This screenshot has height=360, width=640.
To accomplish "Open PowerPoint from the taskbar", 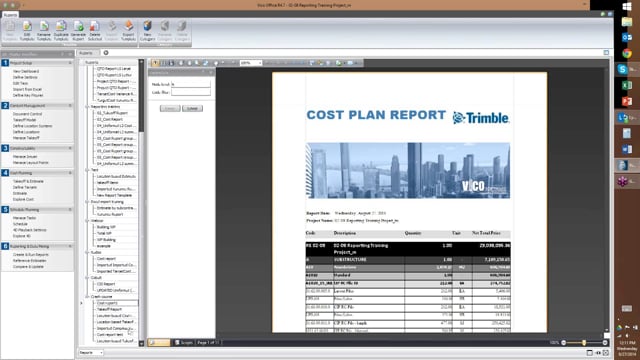I will point(627,101).
